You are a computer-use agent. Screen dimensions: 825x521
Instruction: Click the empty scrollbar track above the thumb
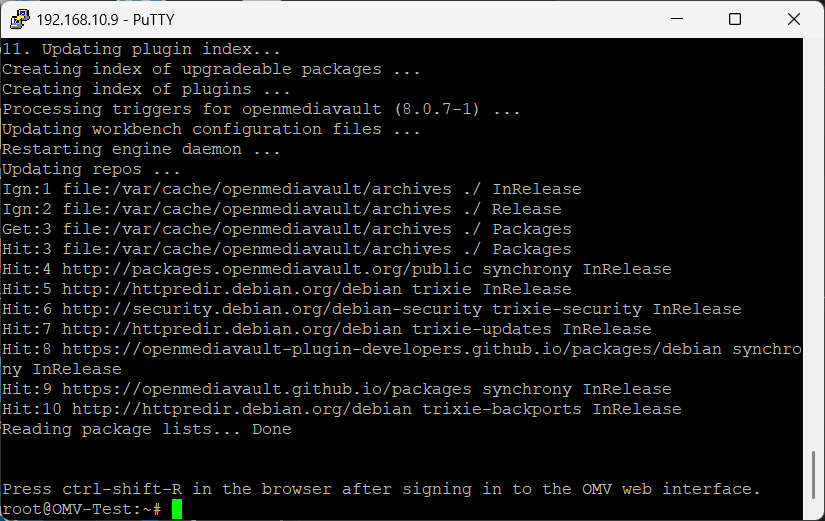814,242
